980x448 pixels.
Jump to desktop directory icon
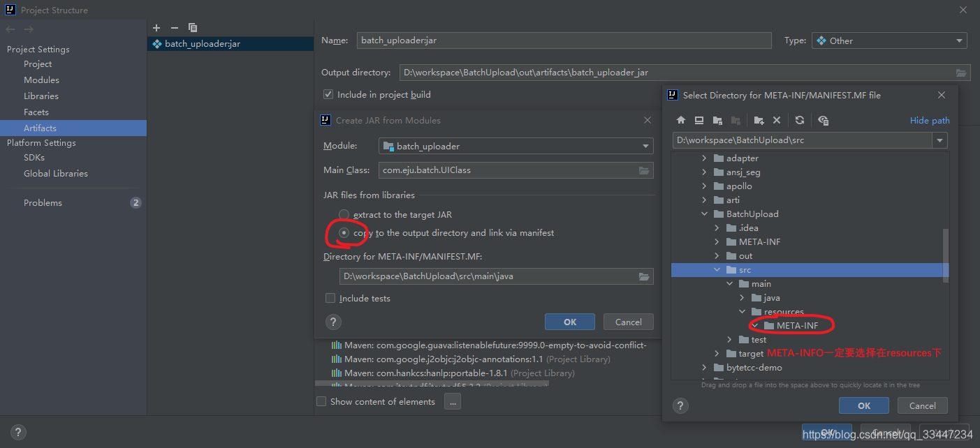pos(699,120)
